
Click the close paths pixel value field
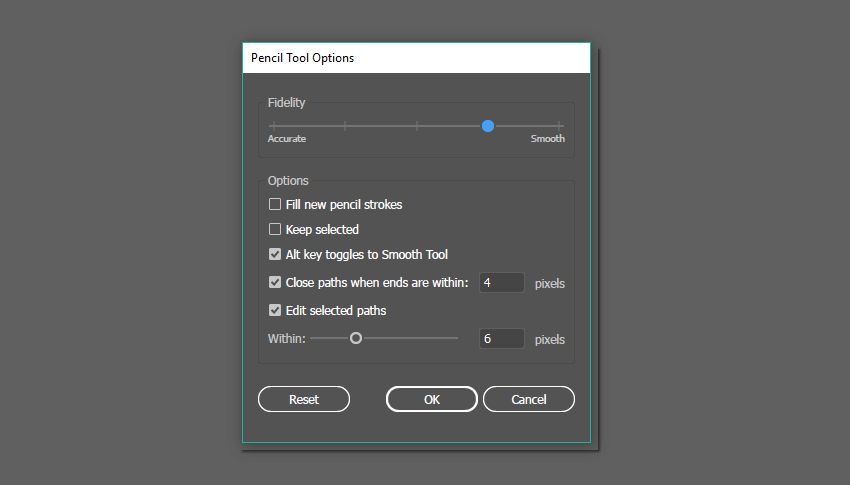point(502,283)
